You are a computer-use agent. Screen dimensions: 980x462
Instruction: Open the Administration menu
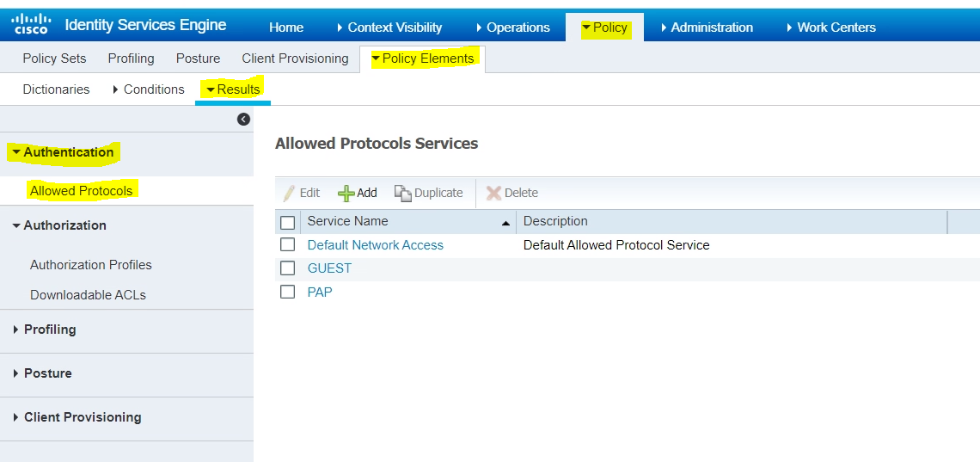[711, 28]
